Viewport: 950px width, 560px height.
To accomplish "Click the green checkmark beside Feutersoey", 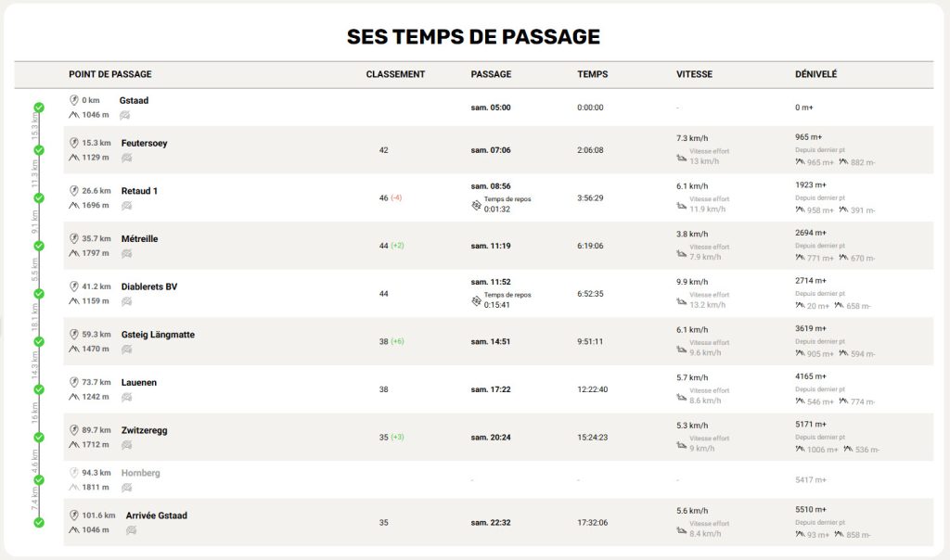I will (x=39, y=149).
